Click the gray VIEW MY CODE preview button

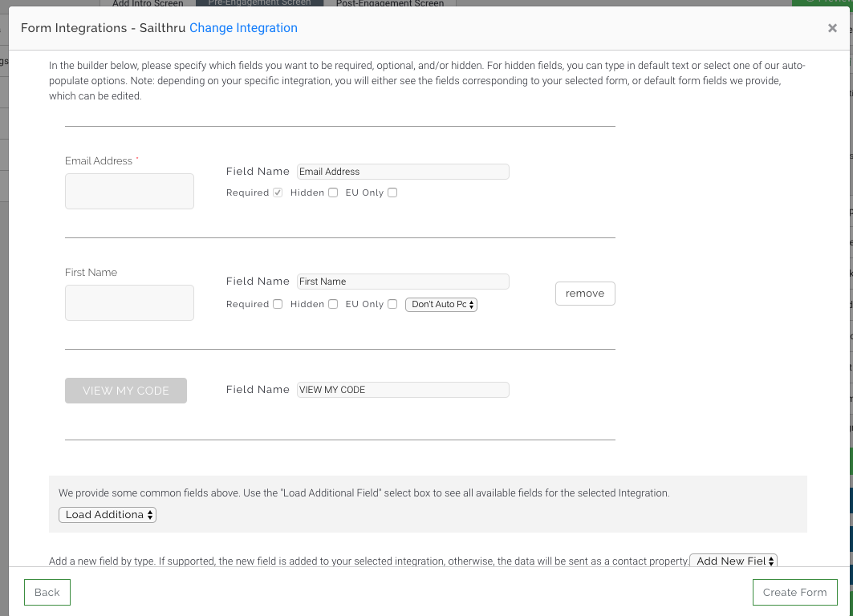[126, 391]
